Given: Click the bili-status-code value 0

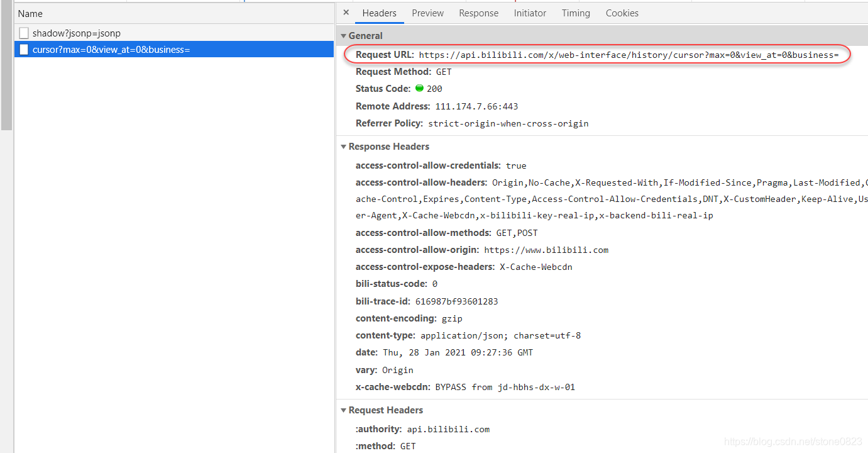Looking at the screenshot, I should tap(435, 284).
